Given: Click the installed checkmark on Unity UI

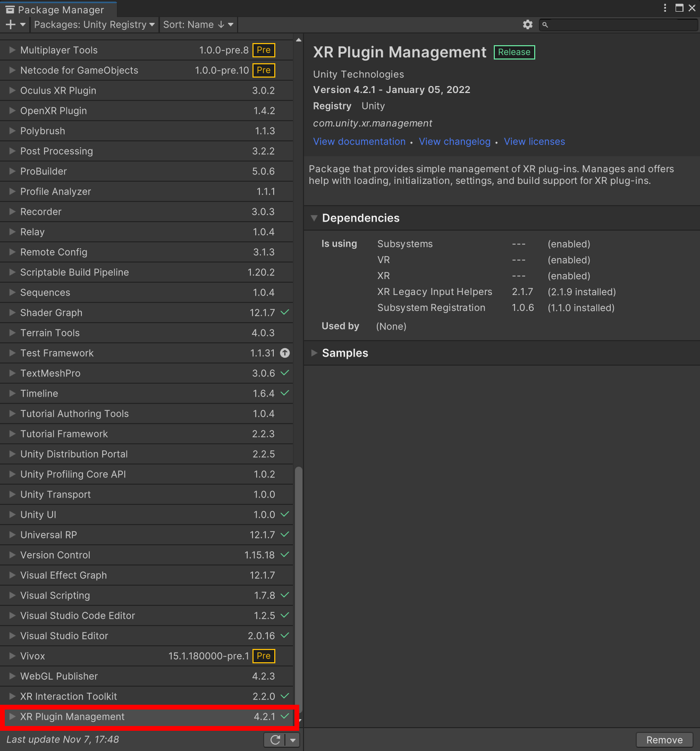Looking at the screenshot, I should tap(285, 514).
